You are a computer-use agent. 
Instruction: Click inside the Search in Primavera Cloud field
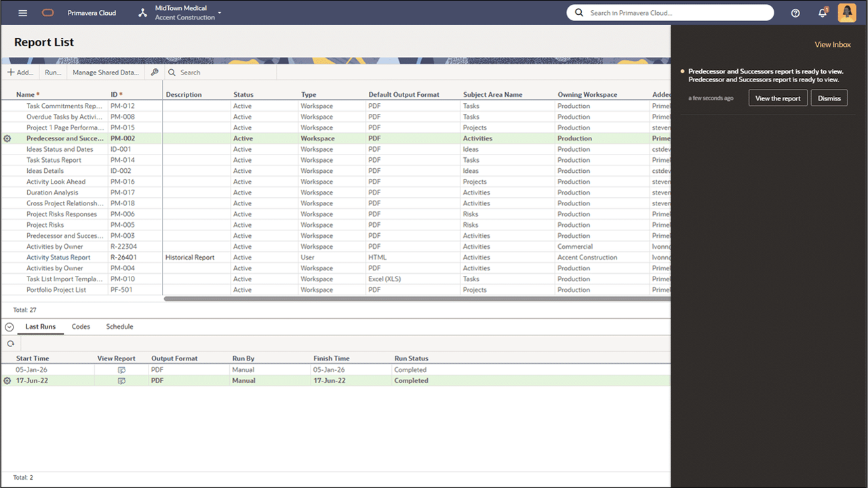pyautogui.click(x=670, y=12)
